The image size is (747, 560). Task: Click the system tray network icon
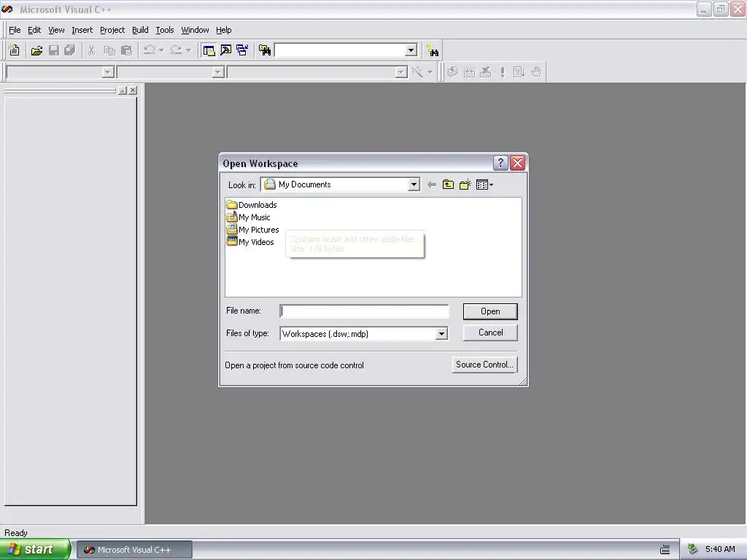coord(693,550)
